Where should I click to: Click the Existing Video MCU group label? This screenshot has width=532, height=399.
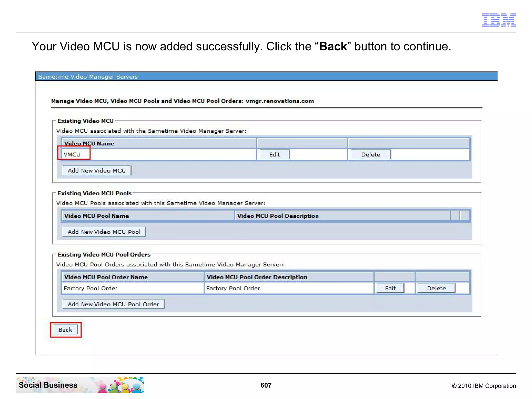(85, 121)
